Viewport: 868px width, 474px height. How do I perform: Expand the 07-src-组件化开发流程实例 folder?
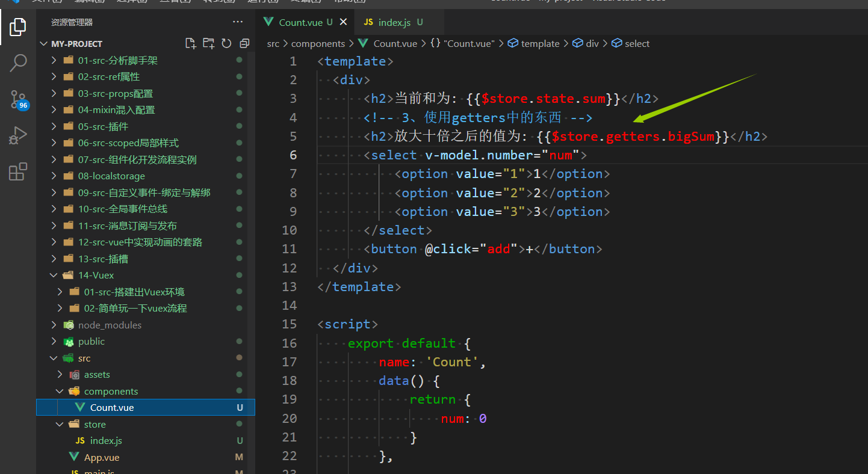click(x=146, y=159)
